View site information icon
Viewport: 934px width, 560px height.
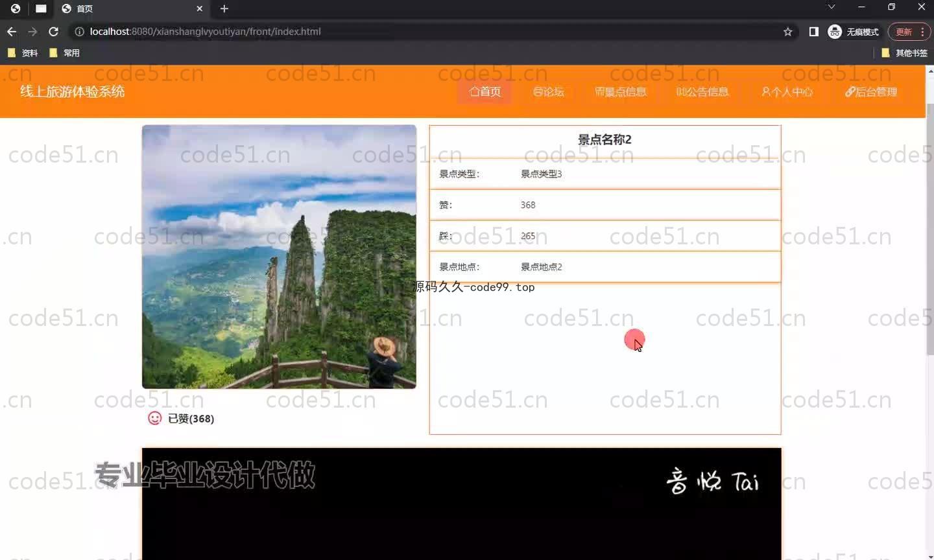coord(79,31)
